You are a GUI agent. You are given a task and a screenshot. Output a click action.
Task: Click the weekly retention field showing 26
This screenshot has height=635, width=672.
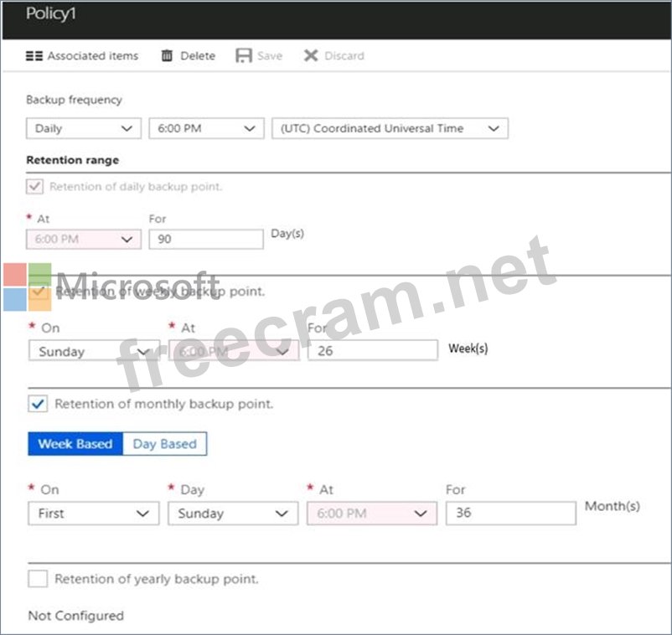click(372, 351)
